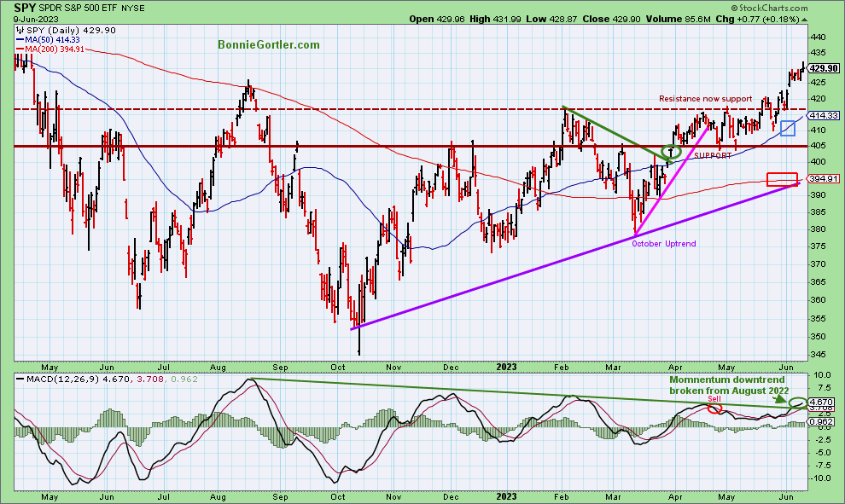The width and height of the screenshot is (845, 504).
Task: Click the SUPPORT annotation text
Action: click(713, 155)
